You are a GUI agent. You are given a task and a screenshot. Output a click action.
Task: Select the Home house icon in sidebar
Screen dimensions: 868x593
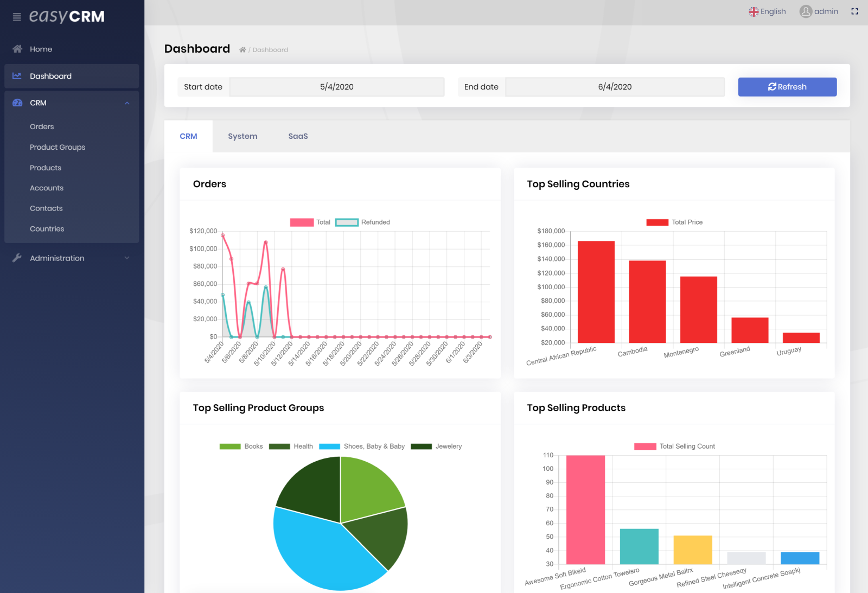click(x=17, y=48)
